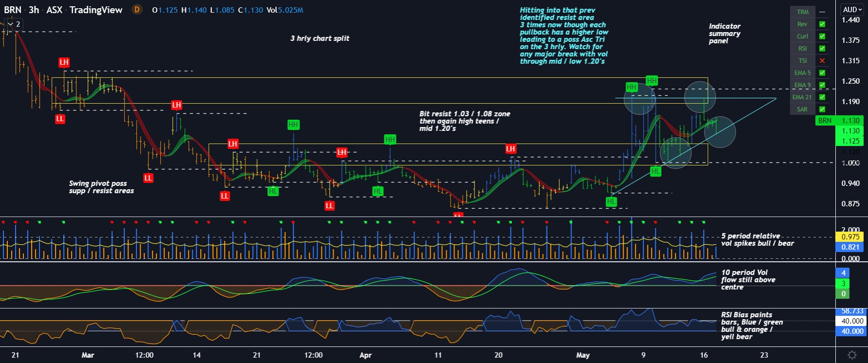Select the rightmost HL swing marker
The image size is (868, 363).
[x=656, y=171]
